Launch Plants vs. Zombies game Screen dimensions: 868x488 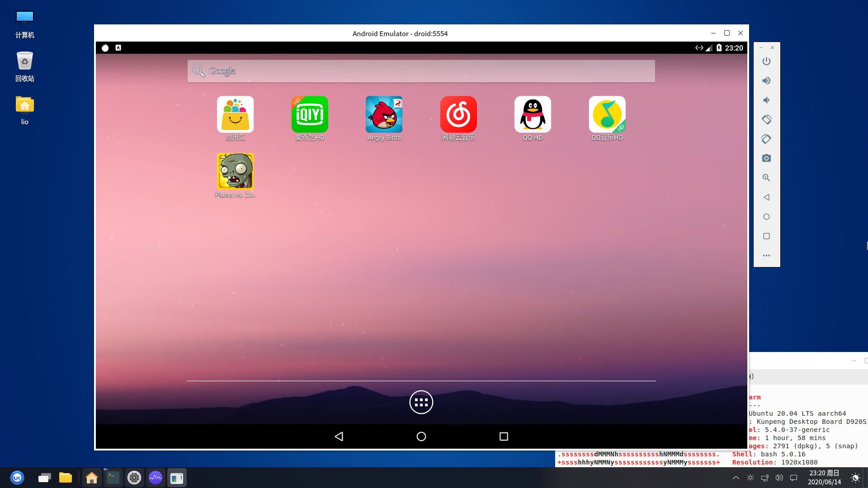point(235,171)
